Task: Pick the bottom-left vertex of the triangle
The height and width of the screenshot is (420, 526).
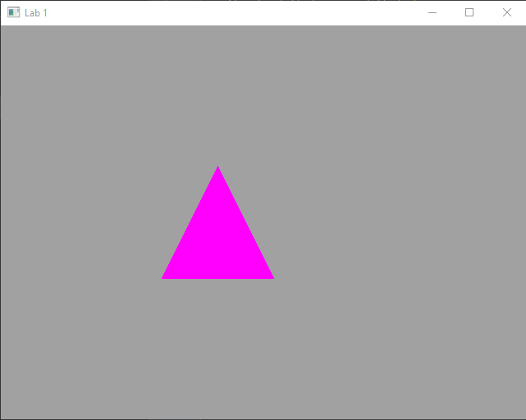Action: [164, 277]
